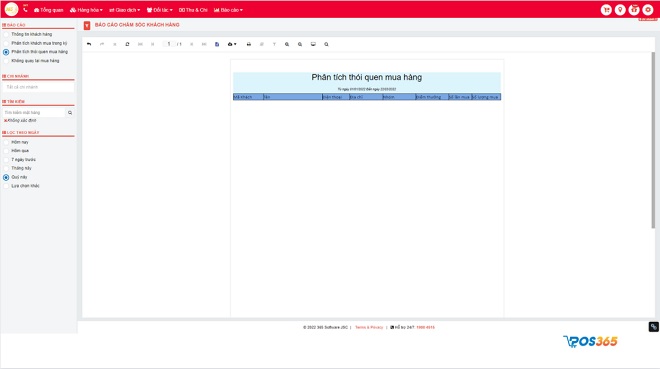Click the Điểm thưởng column header
Image resolution: width=660 pixels, height=369 pixels.
coord(431,97)
